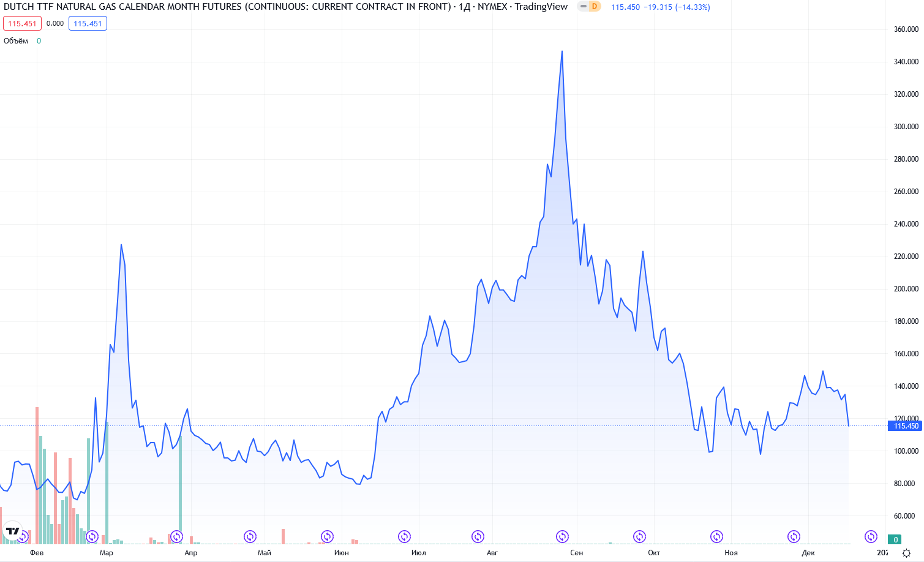
Task: Click the Dutch TTF Natural Gas chart title
Action: [227, 7]
